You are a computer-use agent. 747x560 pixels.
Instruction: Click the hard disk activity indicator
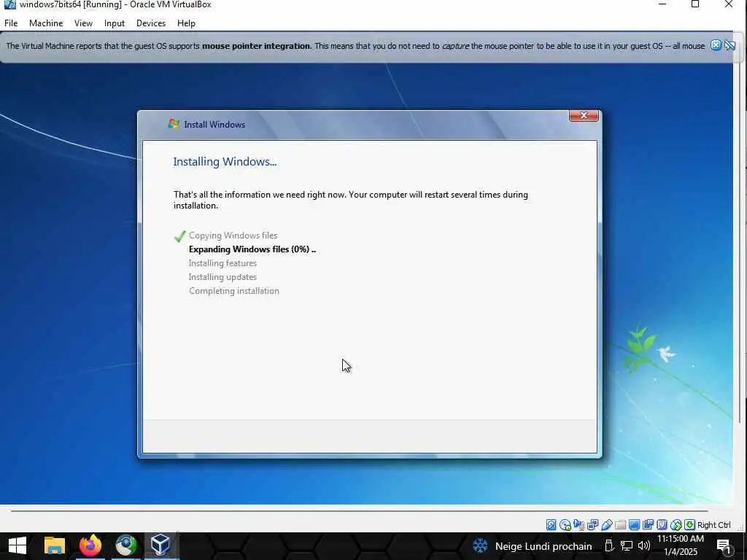(x=551, y=525)
